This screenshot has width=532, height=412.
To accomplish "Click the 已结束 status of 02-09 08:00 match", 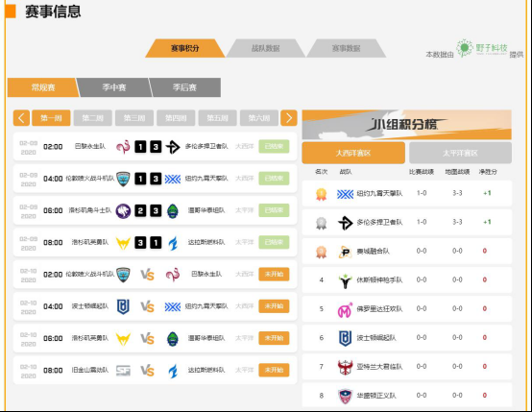I will pyautogui.click(x=274, y=242).
